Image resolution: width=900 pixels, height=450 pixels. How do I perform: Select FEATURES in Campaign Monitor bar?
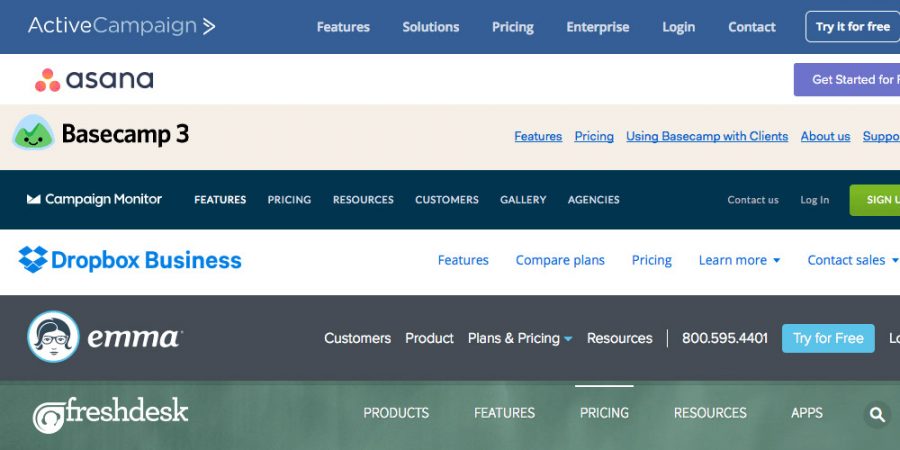coord(220,200)
